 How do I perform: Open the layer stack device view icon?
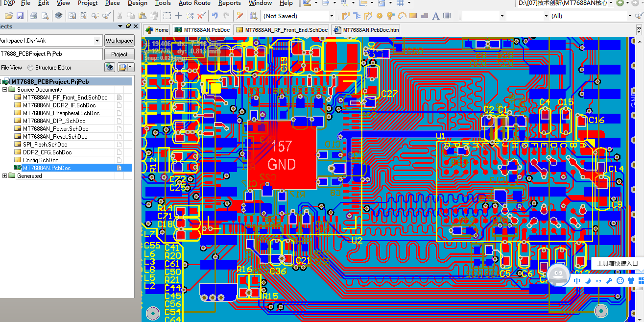click(x=58, y=16)
